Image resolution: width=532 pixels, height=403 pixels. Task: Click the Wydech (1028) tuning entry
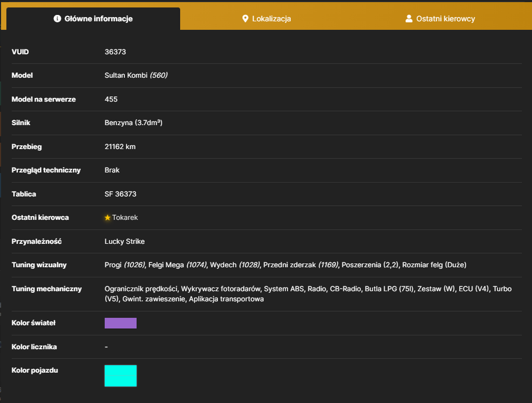(x=235, y=265)
